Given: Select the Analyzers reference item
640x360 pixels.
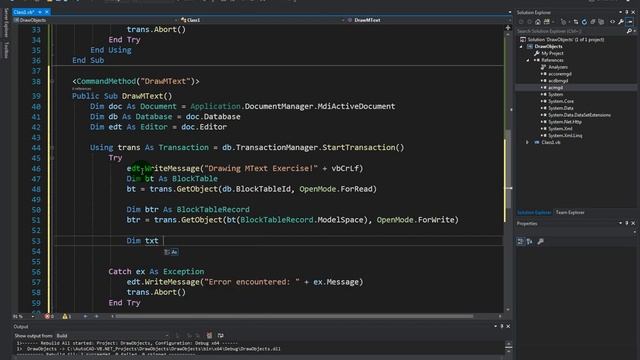Looking at the screenshot, I should [x=558, y=67].
